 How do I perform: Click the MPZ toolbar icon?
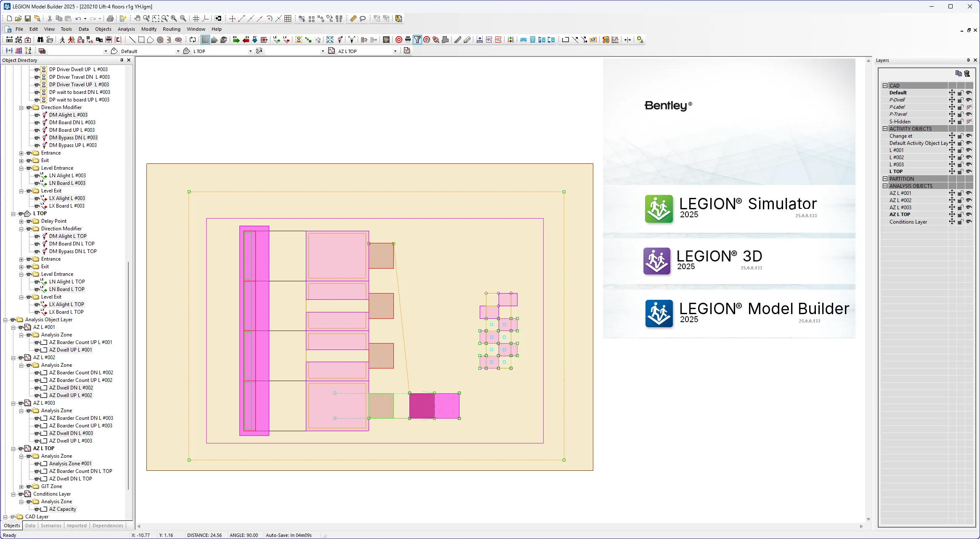pyautogui.click(x=489, y=40)
